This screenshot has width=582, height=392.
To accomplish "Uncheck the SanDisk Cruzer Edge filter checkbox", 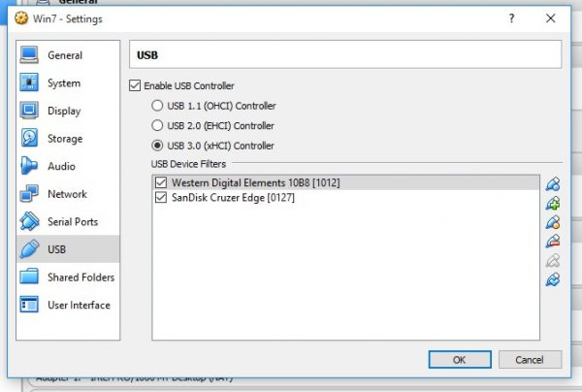I will tap(161, 197).
